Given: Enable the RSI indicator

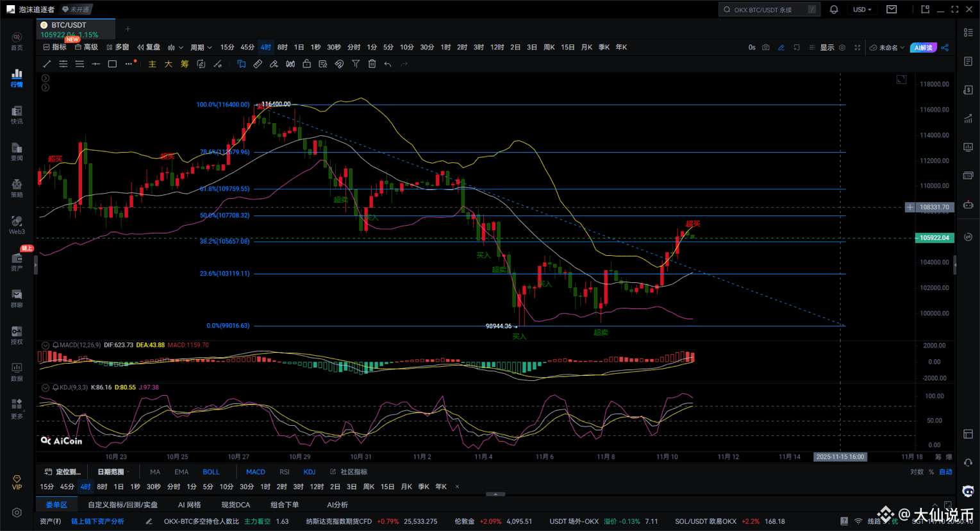Looking at the screenshot, I should coord(285,472).
